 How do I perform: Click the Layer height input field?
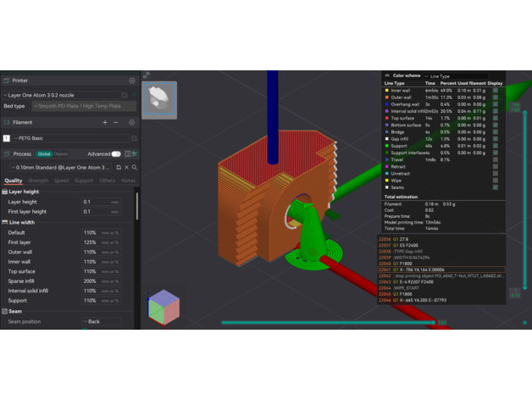point(101,203)
